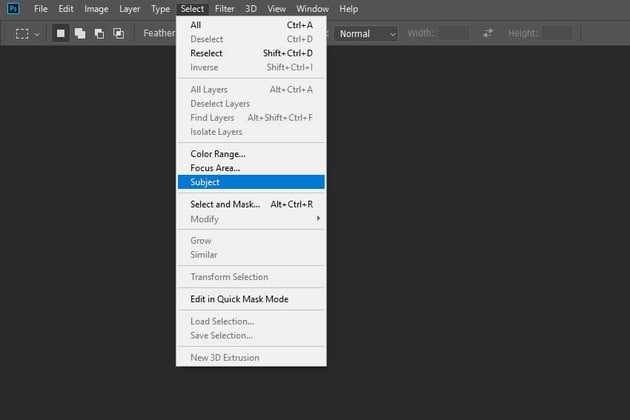Choose the Subtract from selection icon

(x=99, y=33)
